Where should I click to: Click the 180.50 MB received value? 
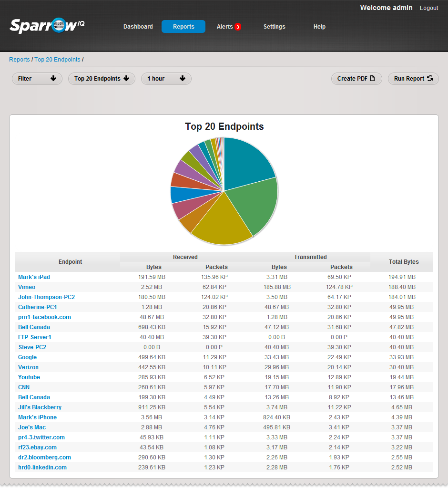[x=152, y=297]
